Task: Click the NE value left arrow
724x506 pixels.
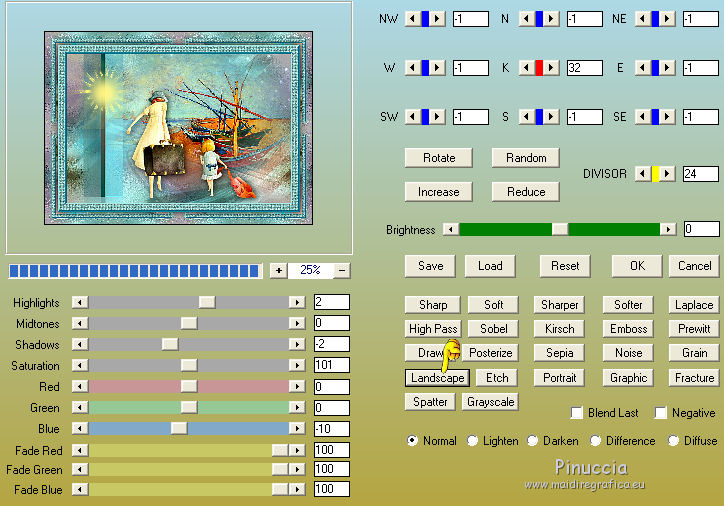Action: (x=642, y=19)
